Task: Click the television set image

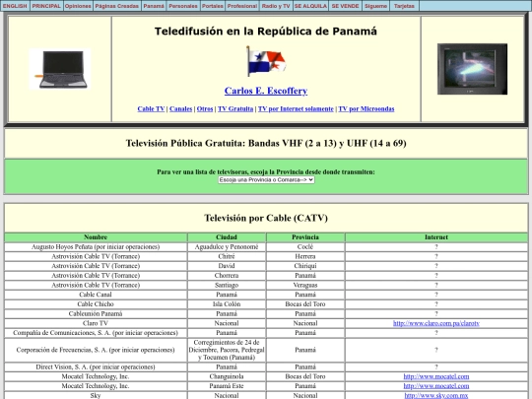Action: (x=472, y=69)
